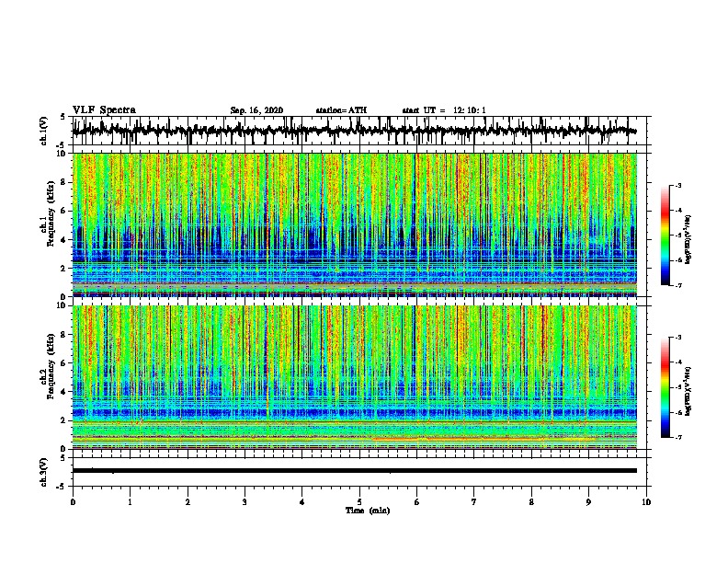
Task: Click time axis tick label "0"
Action: (73, 502)
